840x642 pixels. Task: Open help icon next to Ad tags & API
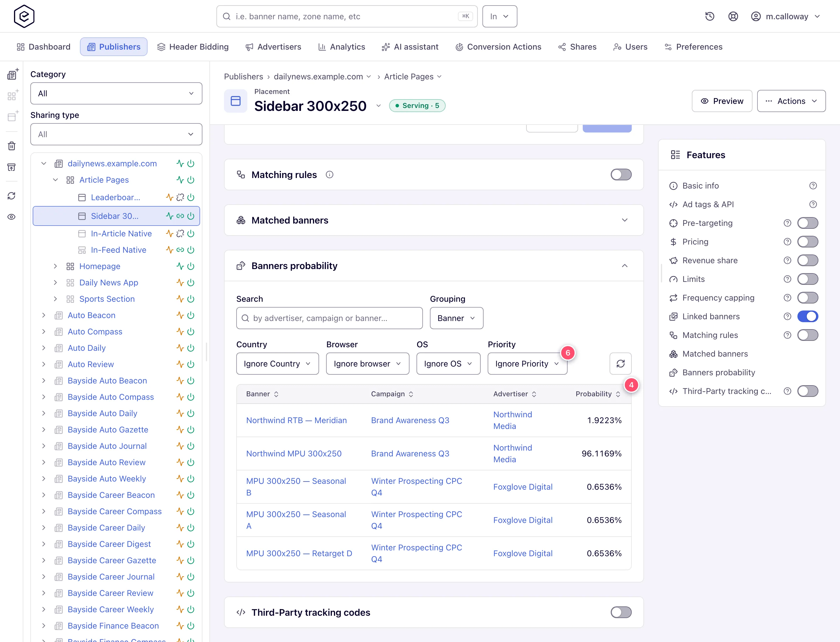[x=813, y=205]
